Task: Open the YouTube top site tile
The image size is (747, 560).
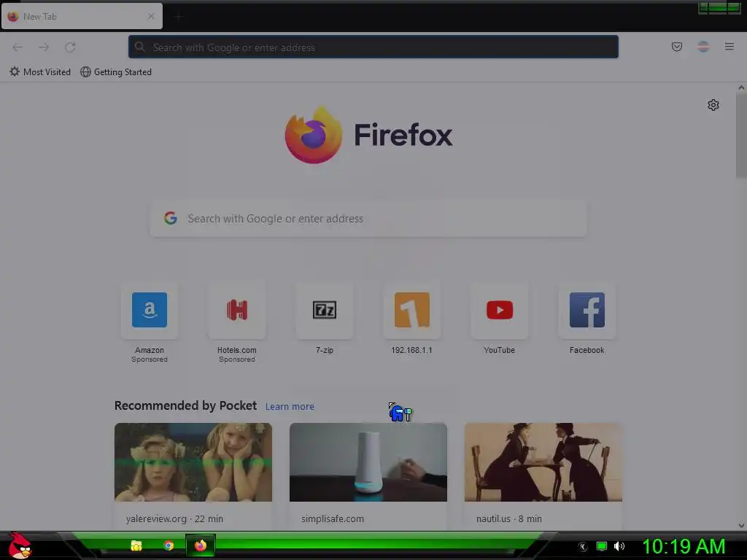Action: click(x=499, y=310)
